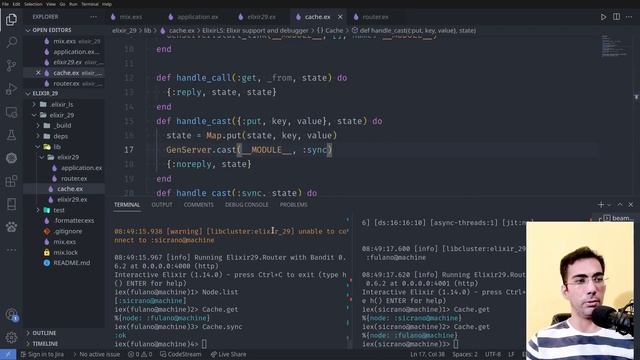Click the paw print icon in activity bar
The image size is (640, 360).
click(x=11, y=227)
